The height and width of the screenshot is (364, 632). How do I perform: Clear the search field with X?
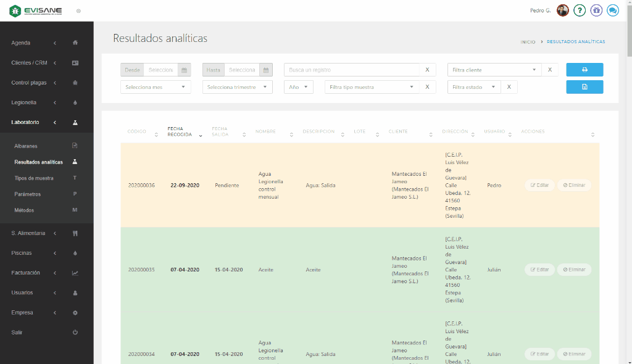[427, 70]
